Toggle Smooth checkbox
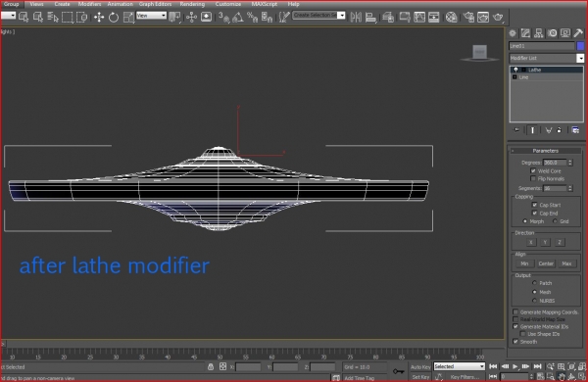This screenshot has height=382, width=588. [x=515, y=342]
